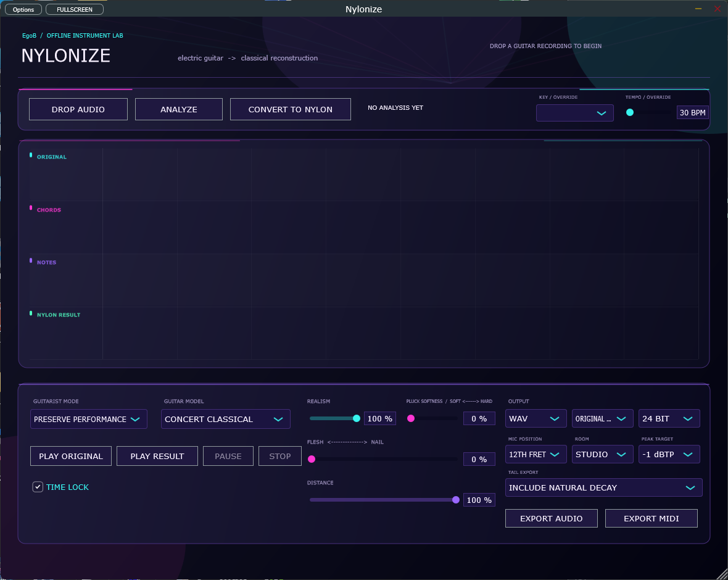Click the NYLON RESULT track label
Viewport: 728px width, 580px height.
pos(59,315)
